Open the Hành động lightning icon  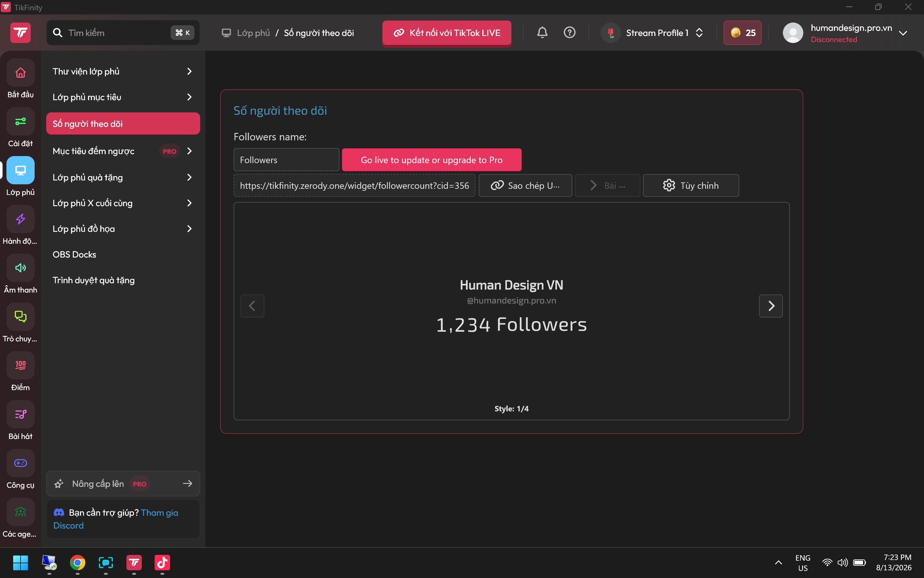21,219
